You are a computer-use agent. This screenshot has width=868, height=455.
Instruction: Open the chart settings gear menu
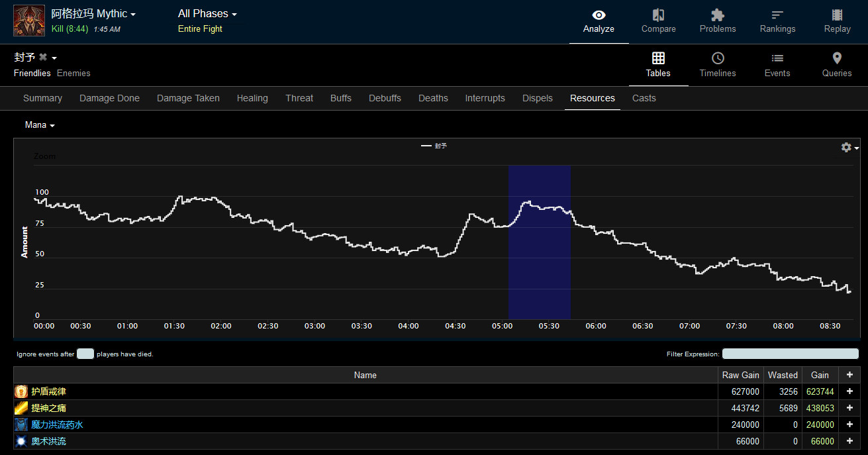(x=849, y=148)
